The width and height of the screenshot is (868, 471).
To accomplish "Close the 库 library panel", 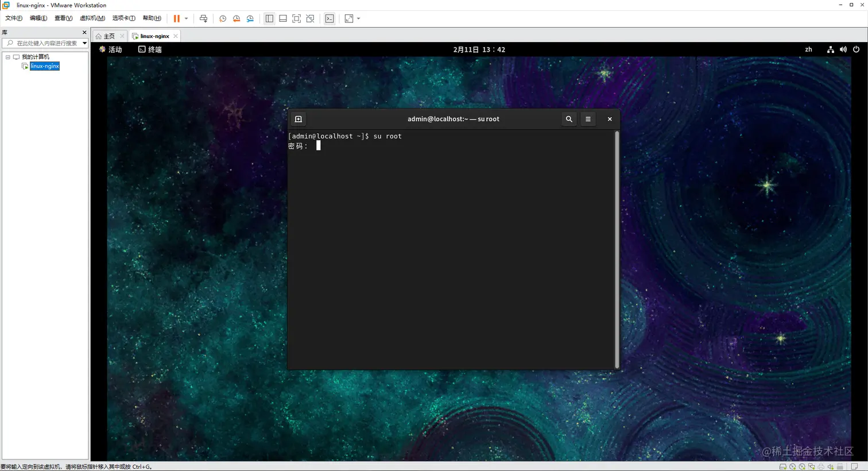I will (84, 33).
